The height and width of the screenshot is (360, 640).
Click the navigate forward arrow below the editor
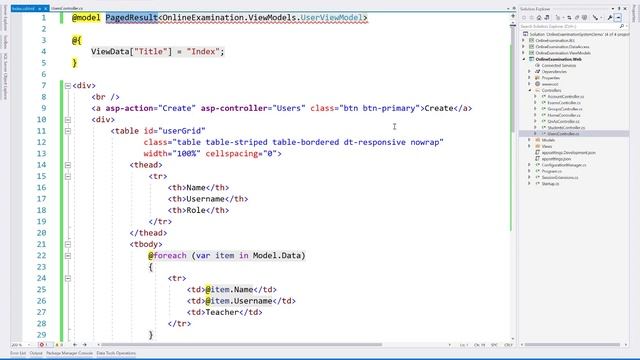point(84,345)
